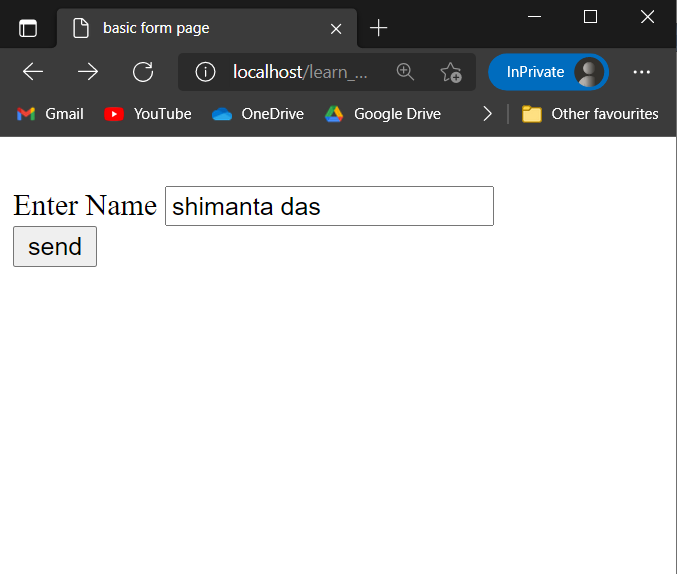The image size is (677, 574).
Task: Click the forward navigation arrow
Action: pos(88,72)
